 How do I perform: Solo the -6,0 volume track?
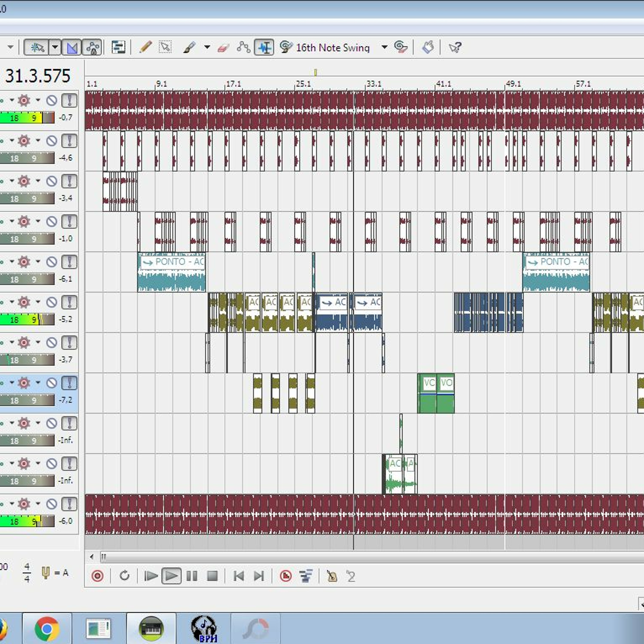pyautogui.click(x=69, y=504)
